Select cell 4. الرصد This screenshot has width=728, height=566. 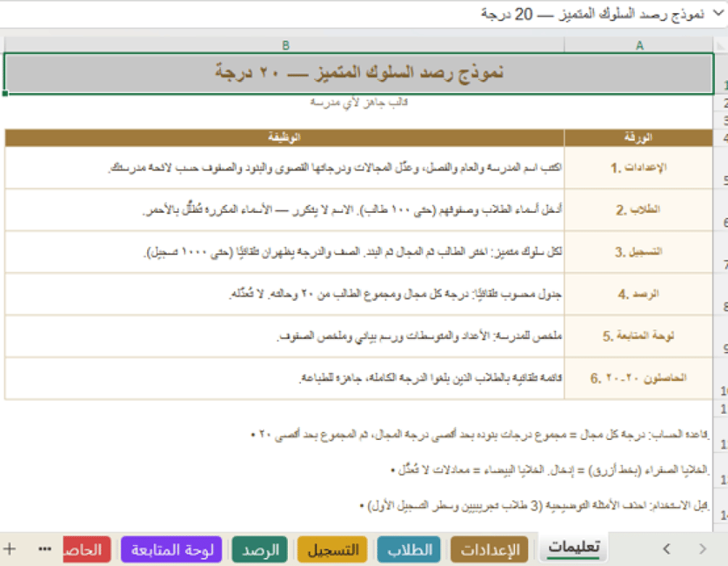[638, 294]
